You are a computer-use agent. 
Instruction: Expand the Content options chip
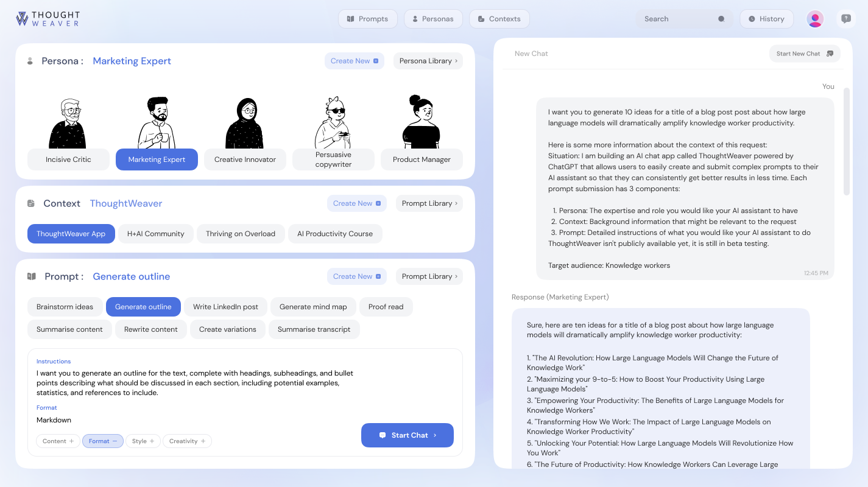[x=58, y=441]
